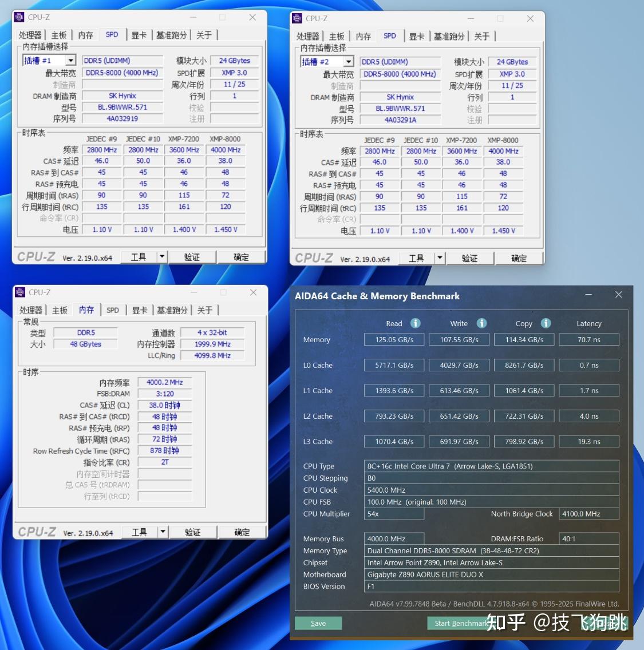Screen dimensions: 644x650
Task: Click Memory Write value 107.55 GB/s
Action: pos(459,339)
